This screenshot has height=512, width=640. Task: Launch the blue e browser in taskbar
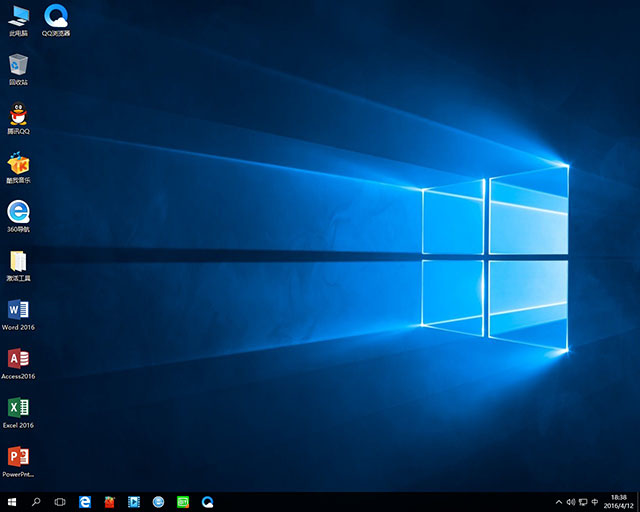(86, 501)
